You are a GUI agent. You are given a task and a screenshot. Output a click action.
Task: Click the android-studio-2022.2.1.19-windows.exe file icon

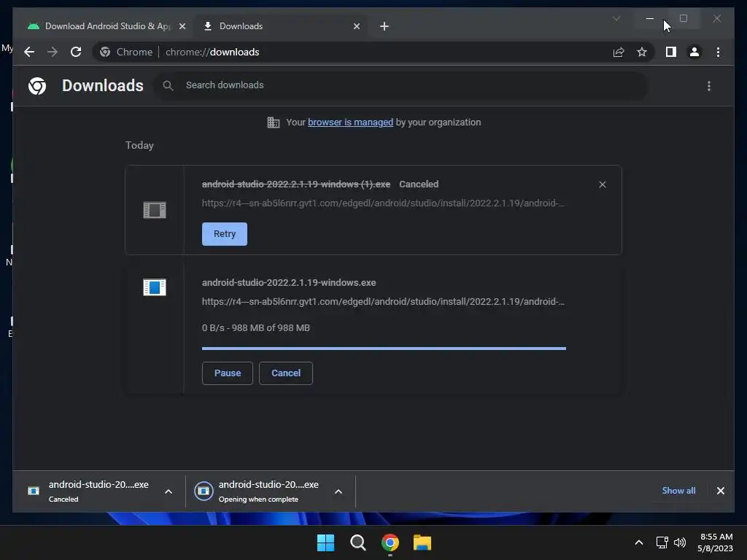(155, 287)
